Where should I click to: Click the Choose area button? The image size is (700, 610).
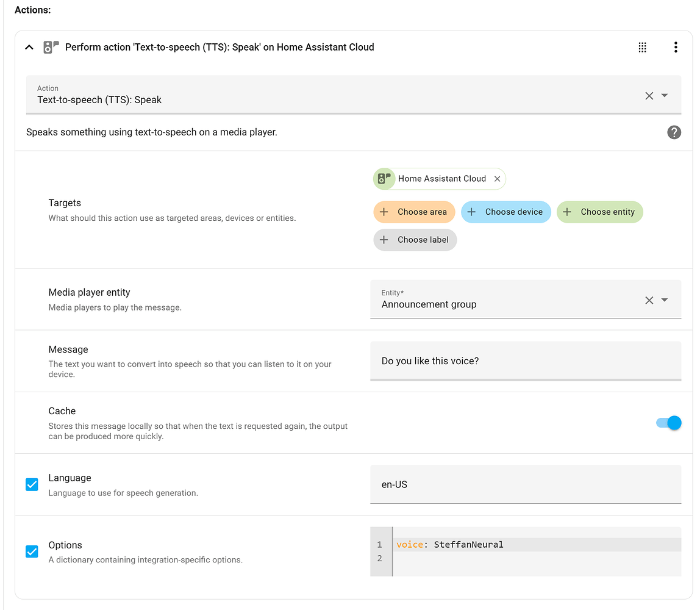point(414,212)
